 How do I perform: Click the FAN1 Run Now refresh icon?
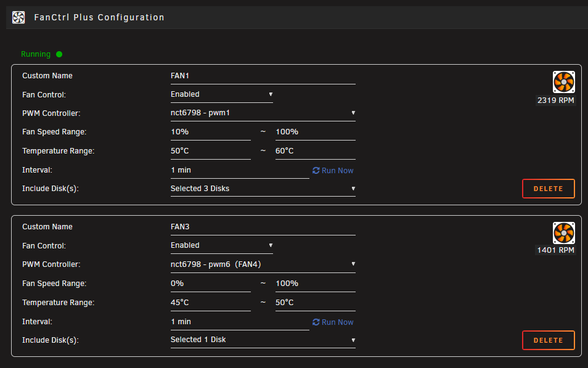(x=316, y=170)
